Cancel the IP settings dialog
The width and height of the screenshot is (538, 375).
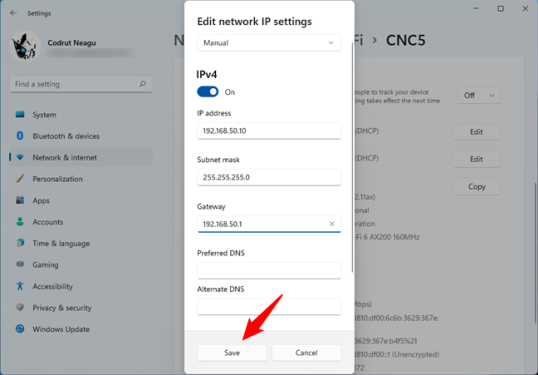pyautogui.click(x=306, y=353)
